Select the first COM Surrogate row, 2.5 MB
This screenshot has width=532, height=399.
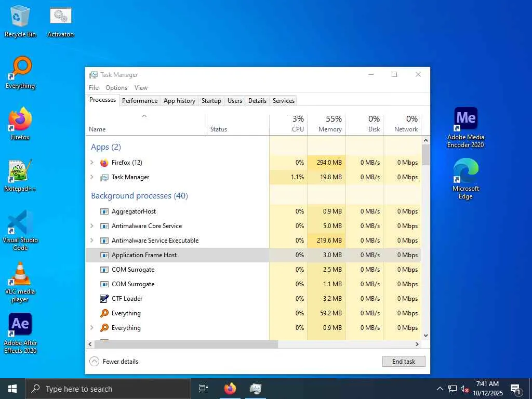tap(254, 270)
